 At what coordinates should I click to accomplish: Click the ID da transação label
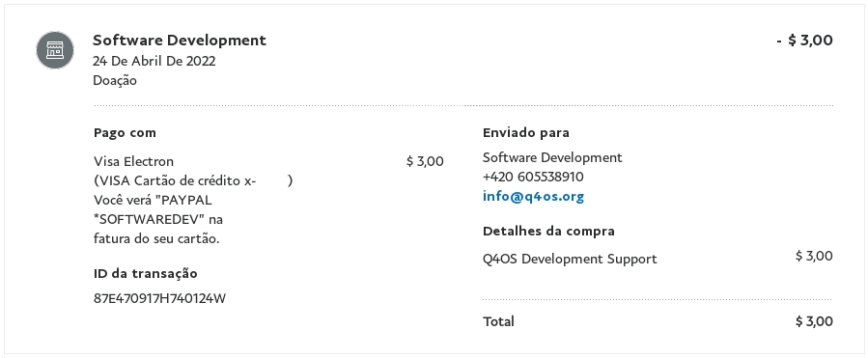click(146, 273)
